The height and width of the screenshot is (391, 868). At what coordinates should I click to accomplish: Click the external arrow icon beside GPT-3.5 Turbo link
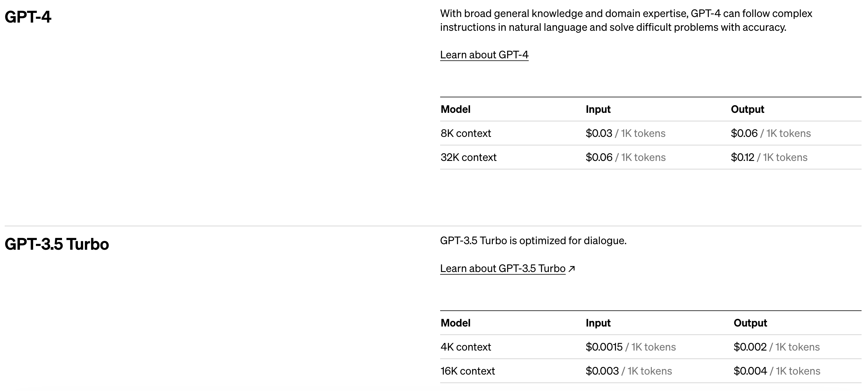pos(572,268)
